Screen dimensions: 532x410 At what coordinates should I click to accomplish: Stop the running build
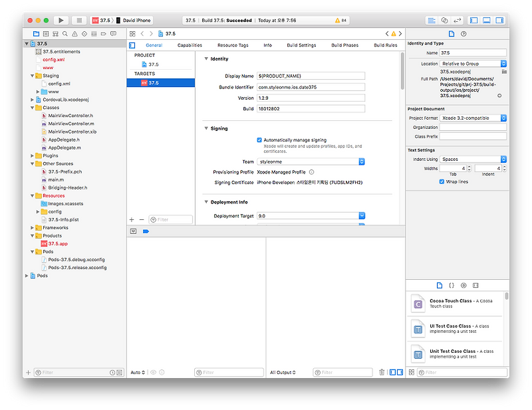pos(79,21)
